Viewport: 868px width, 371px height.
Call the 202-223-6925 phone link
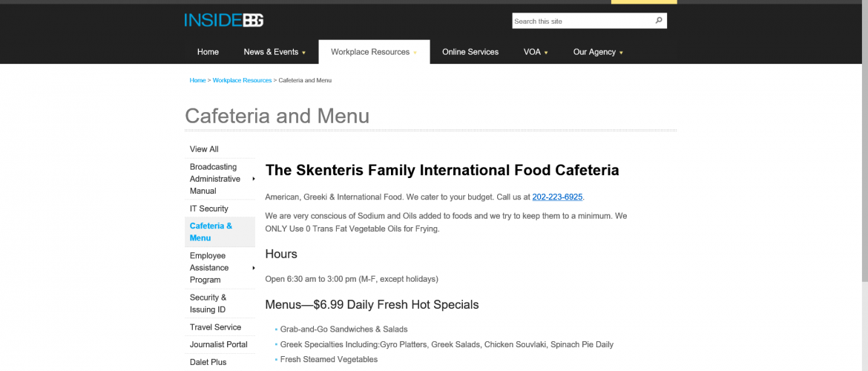pyautogui.click(x=557, y=197)
